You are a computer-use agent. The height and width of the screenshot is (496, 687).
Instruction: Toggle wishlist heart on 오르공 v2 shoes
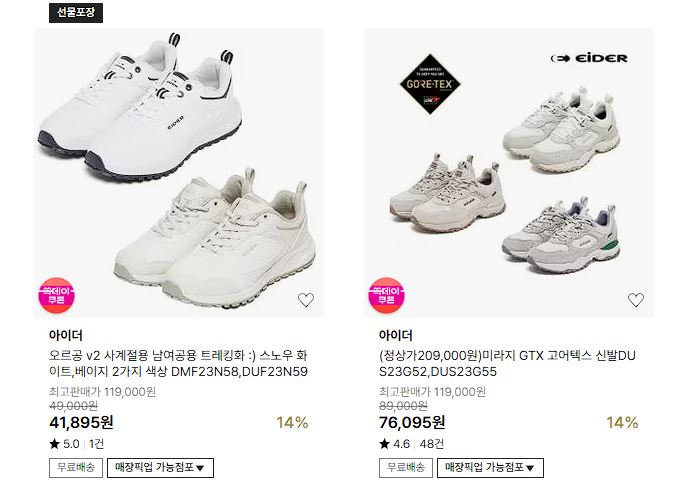click(x=306, y=300)
